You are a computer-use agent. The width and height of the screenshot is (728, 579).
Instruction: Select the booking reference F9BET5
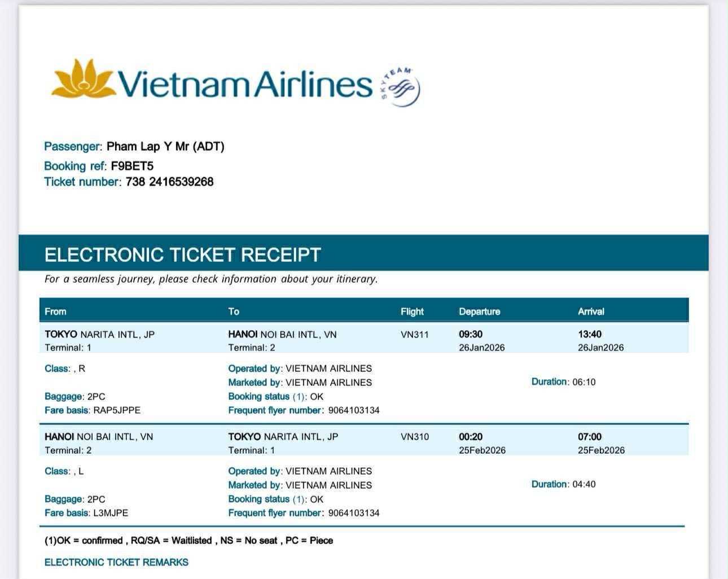click(x=132, y=166)
